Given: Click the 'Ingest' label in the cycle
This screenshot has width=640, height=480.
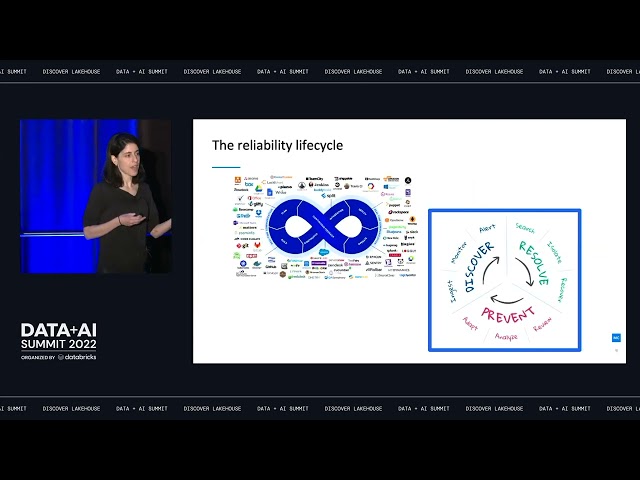Looking at the screenshot, I should [x=451, y=291].
